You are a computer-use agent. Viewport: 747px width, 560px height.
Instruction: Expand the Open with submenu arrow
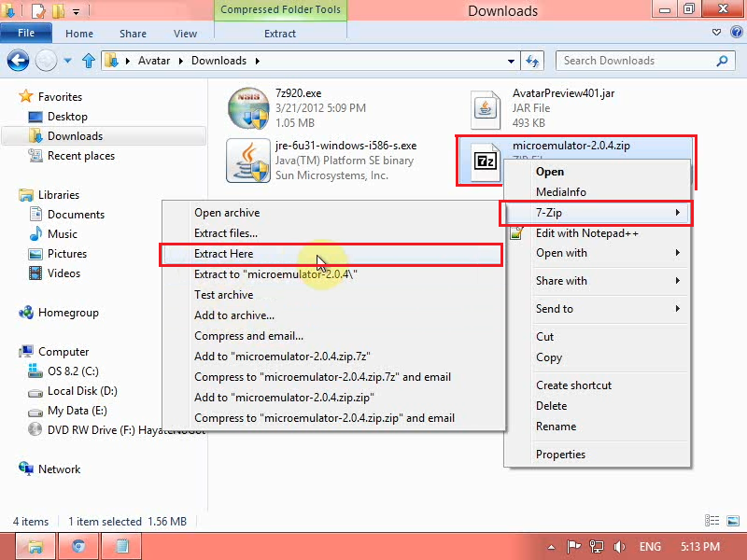[x=678, y=252]
